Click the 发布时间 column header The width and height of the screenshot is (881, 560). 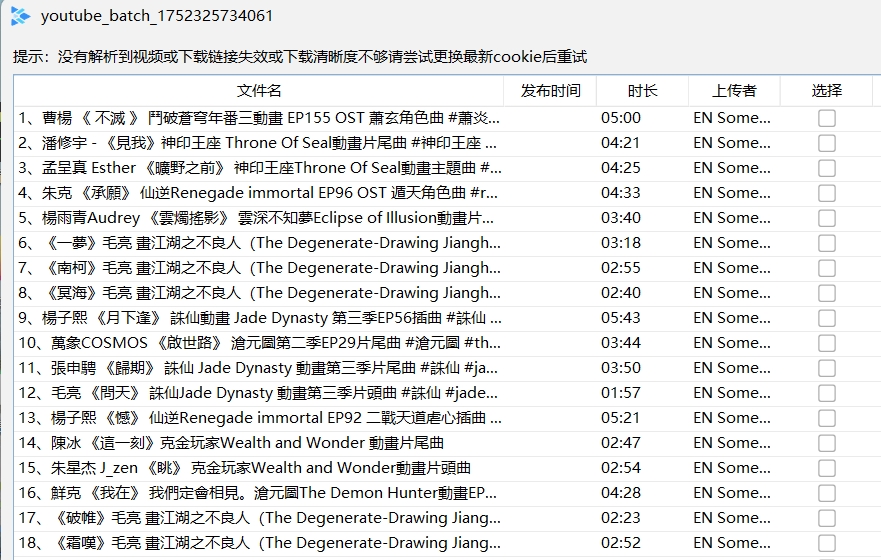550,90
